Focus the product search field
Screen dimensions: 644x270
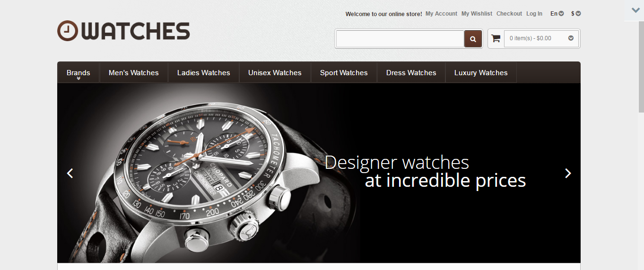click(400, 39)
